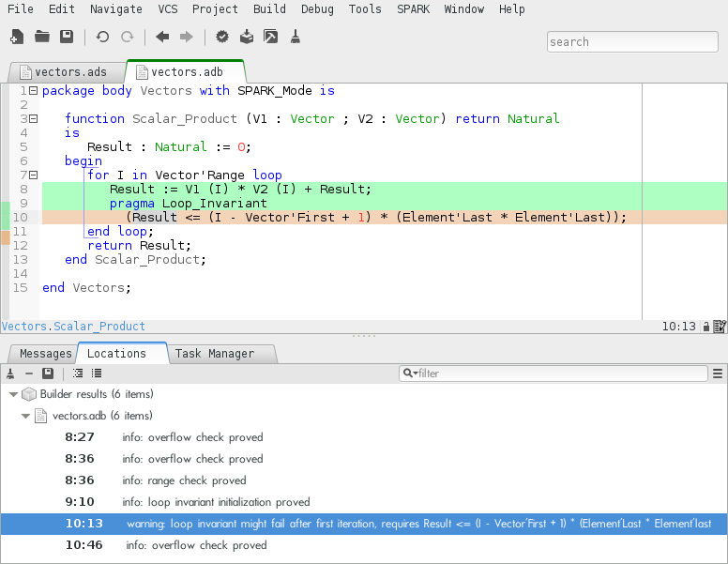Click the Save file icon in main toolbar
728x564 pixels.
[67, 38]
